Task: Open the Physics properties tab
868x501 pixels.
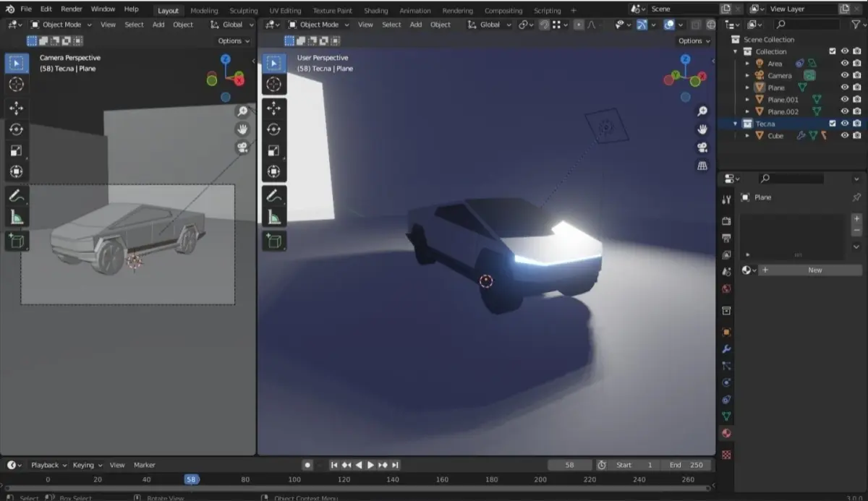Action: click(x=727, y=382)
